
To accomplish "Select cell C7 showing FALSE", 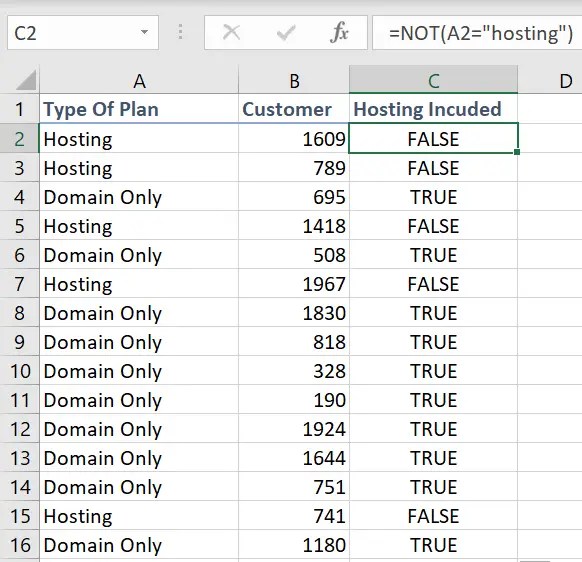I will click(x=433, y=284).
